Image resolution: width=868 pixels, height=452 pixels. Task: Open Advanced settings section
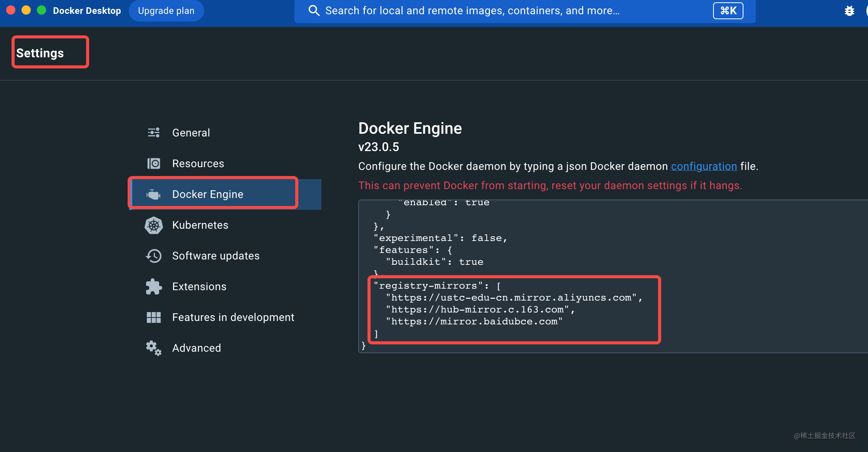(x=196, y=348)
